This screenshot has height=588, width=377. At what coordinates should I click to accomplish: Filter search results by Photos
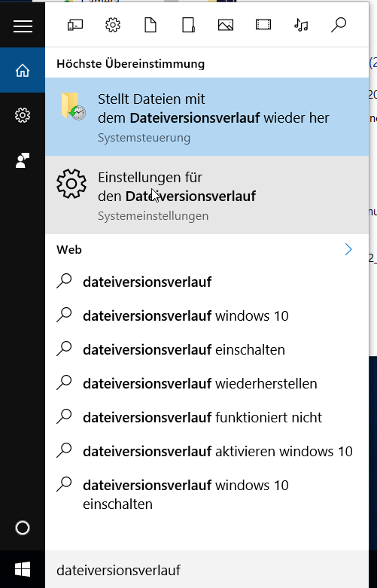226,25
